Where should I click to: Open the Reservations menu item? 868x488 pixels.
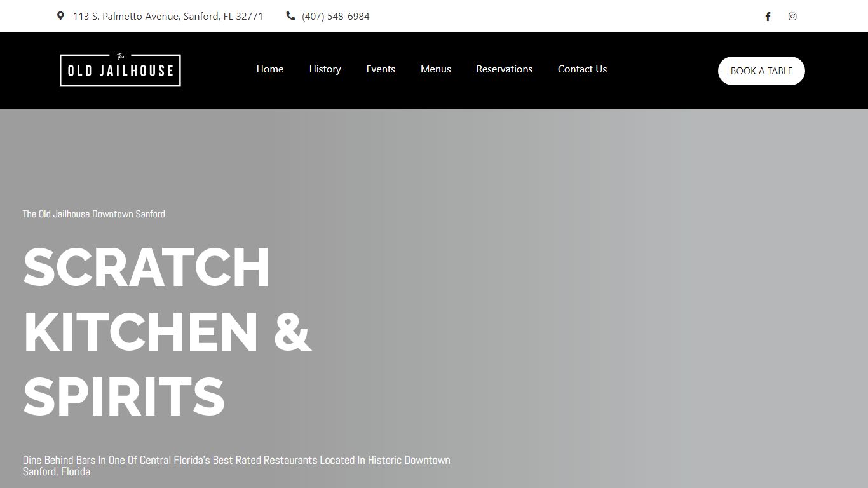pos(505,69)
